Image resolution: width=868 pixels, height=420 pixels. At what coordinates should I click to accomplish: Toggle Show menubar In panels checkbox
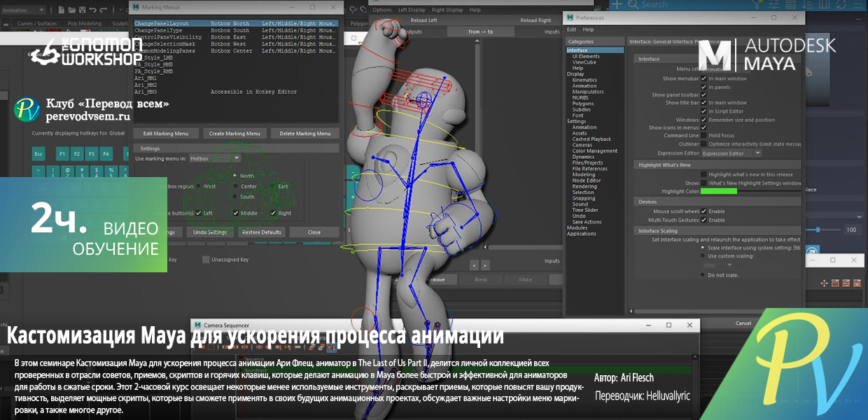point(703,87)
